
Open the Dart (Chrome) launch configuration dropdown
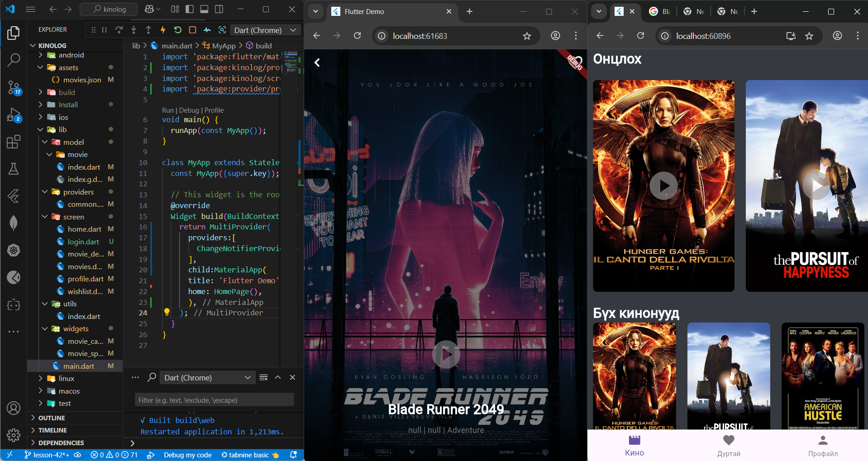[x=265, y=30]
